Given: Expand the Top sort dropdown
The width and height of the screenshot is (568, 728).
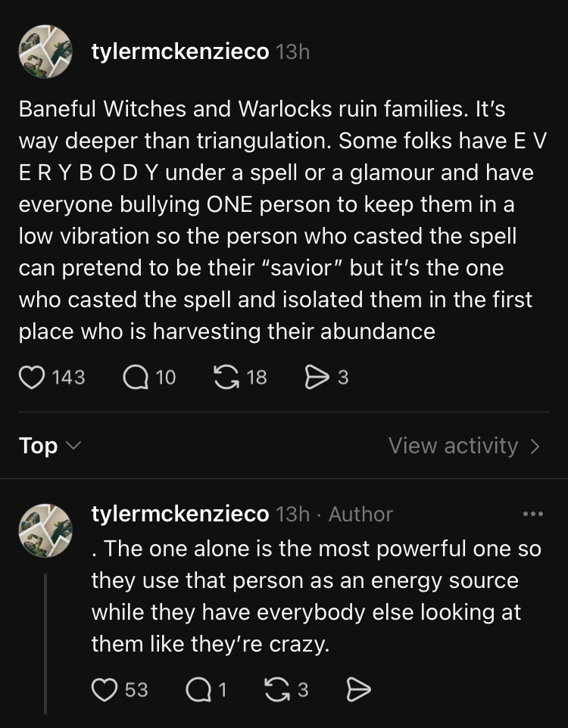Looking at the screenshot, I should [48, 446].
